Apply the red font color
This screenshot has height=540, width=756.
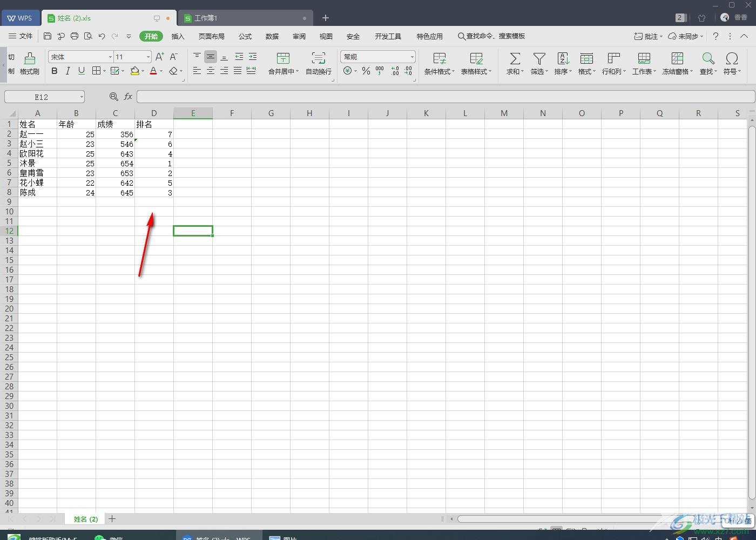point(153,71)
